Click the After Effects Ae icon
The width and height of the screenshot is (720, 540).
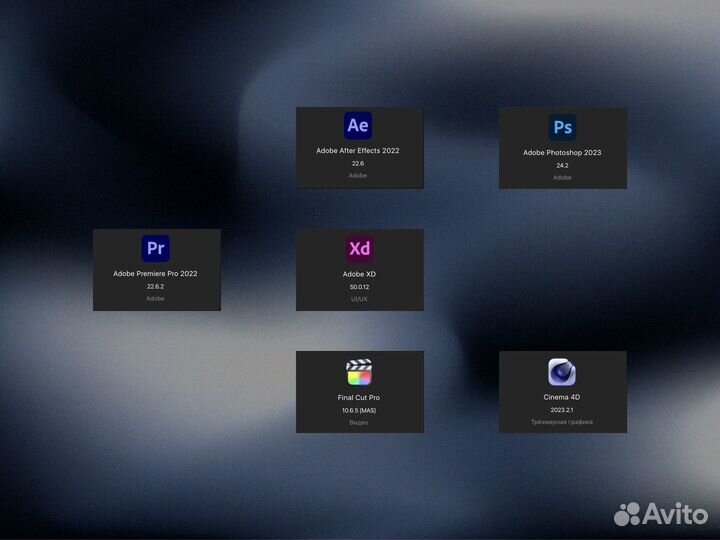point(358,125)
